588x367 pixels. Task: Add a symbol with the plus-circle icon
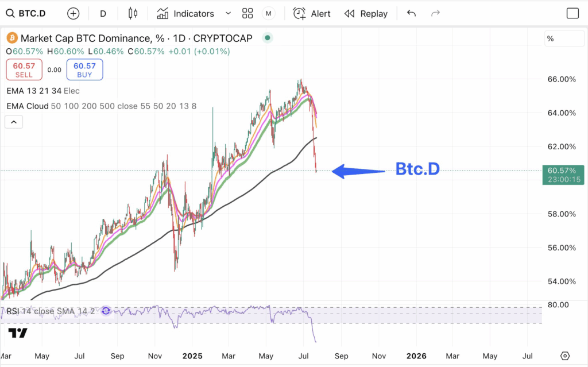coord(73,14)
